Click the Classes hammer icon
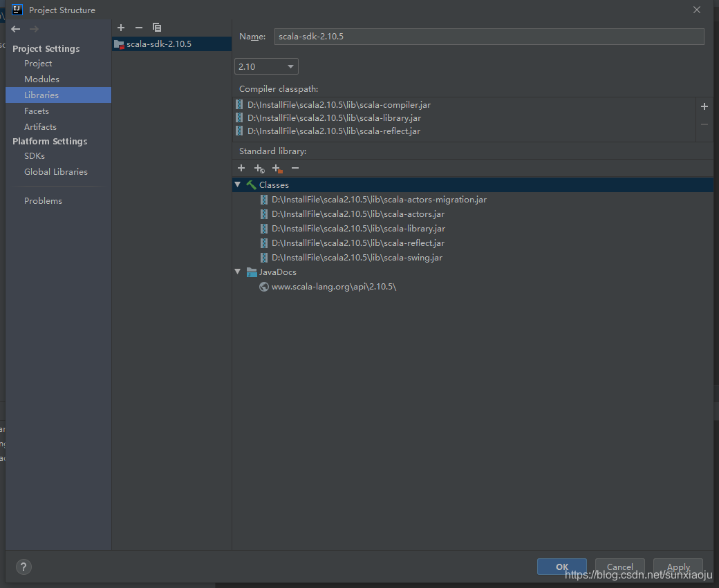This screenshot has width=719, height=588. click(251, 184)
